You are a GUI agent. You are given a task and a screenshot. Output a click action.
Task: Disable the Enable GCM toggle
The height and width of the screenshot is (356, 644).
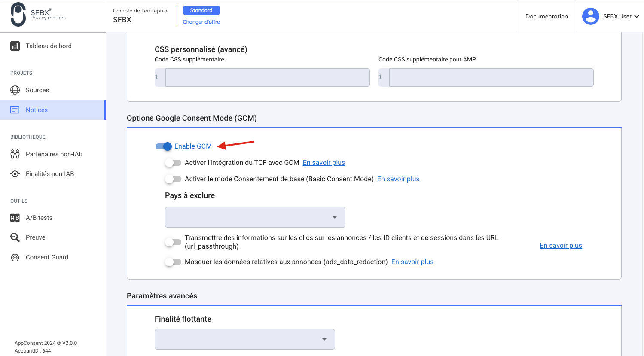click(x=163, y=146)
